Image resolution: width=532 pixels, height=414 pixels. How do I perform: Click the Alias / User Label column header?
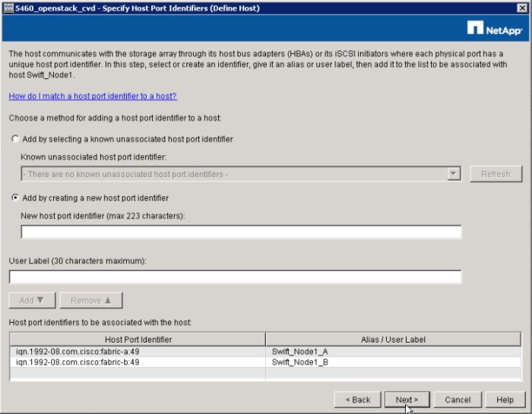tap(393, 340)
